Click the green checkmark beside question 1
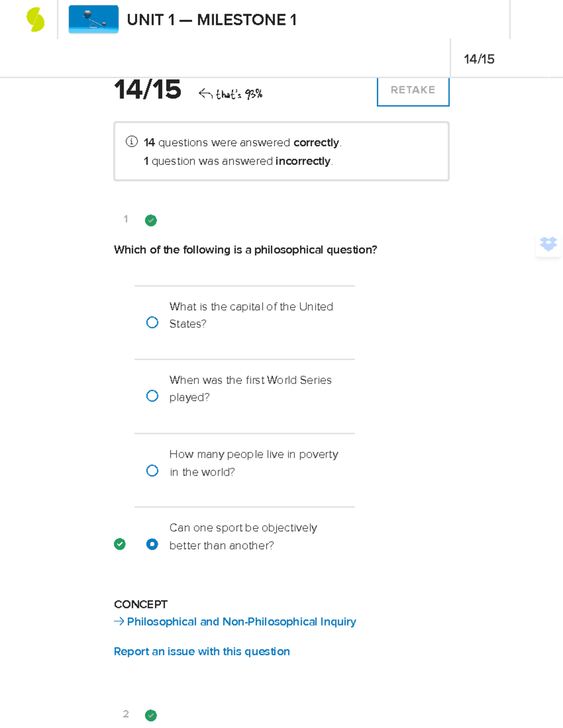The image size is (563, 728). coord(151,220)
